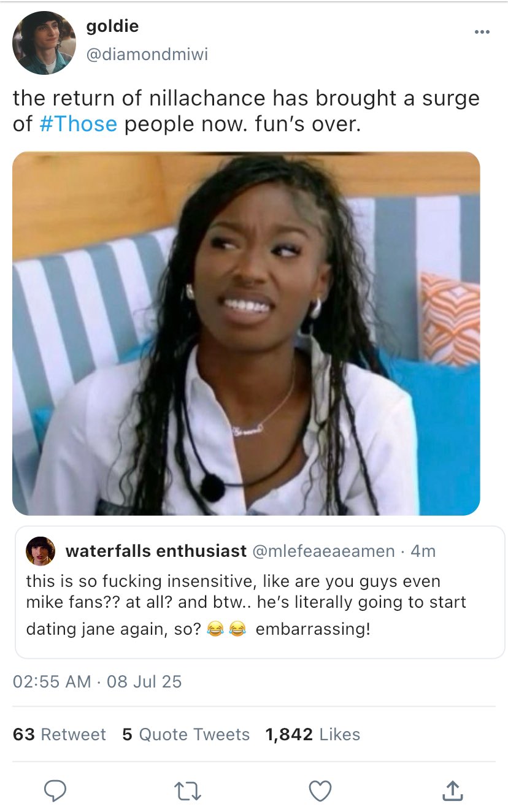Screen dimensions: 508x812
Task: Open the quoted tweet text card
Action: [260, 592]
